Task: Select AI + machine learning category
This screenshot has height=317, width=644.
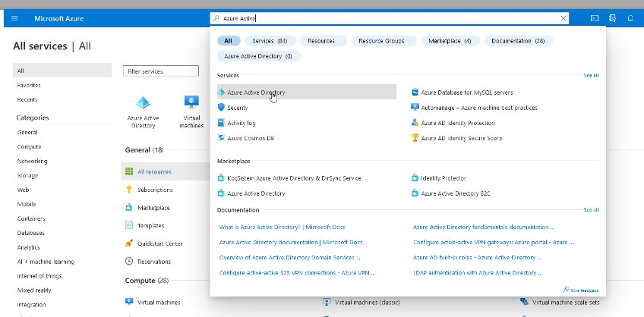Action: click(46, 262)
